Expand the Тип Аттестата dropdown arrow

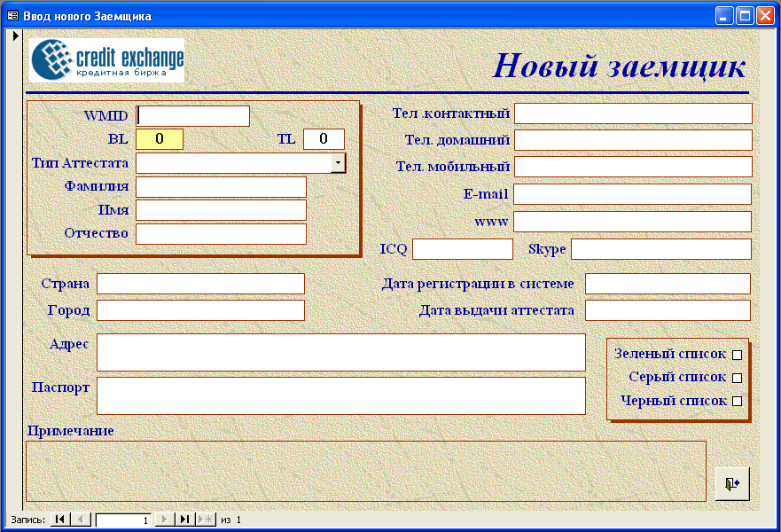point(338,163)
